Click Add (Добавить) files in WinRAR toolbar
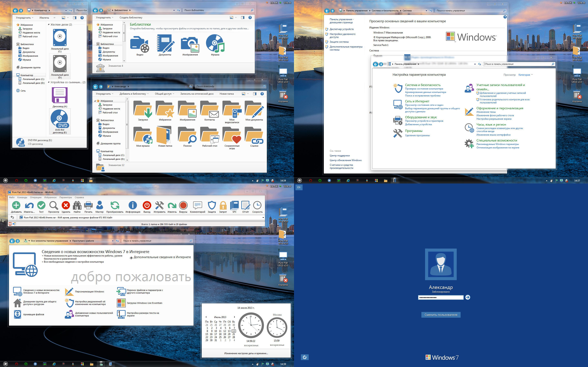588x367 pixels. click(16, 206)
